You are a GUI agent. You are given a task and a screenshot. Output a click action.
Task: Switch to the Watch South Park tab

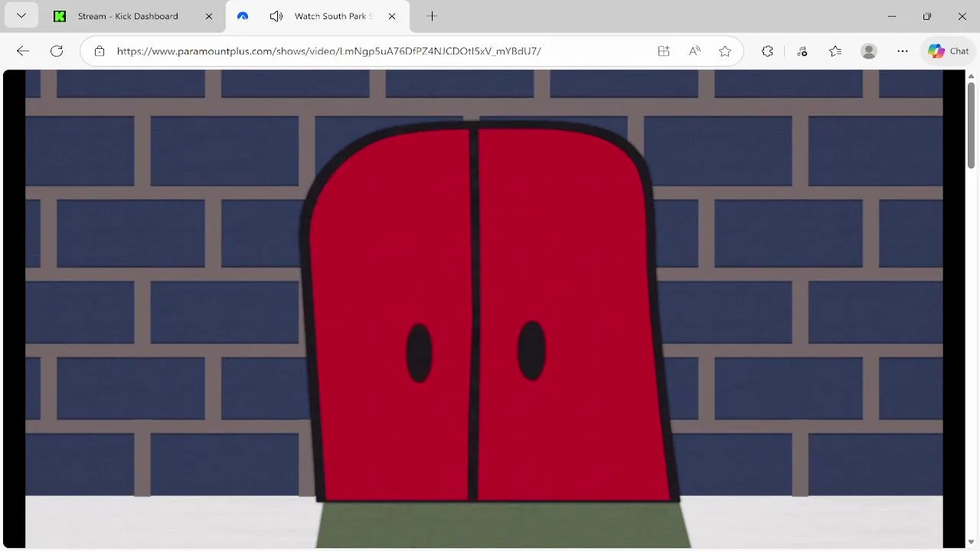pos(333,16)
